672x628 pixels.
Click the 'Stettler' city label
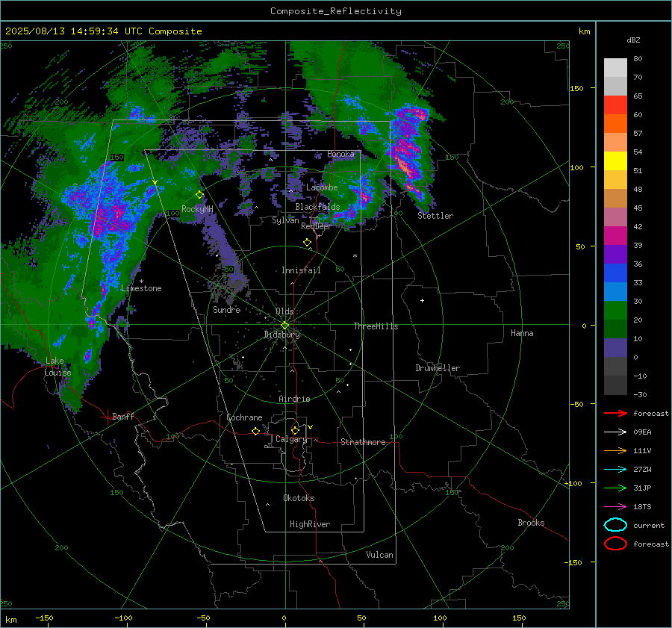[x=435, y=216]
